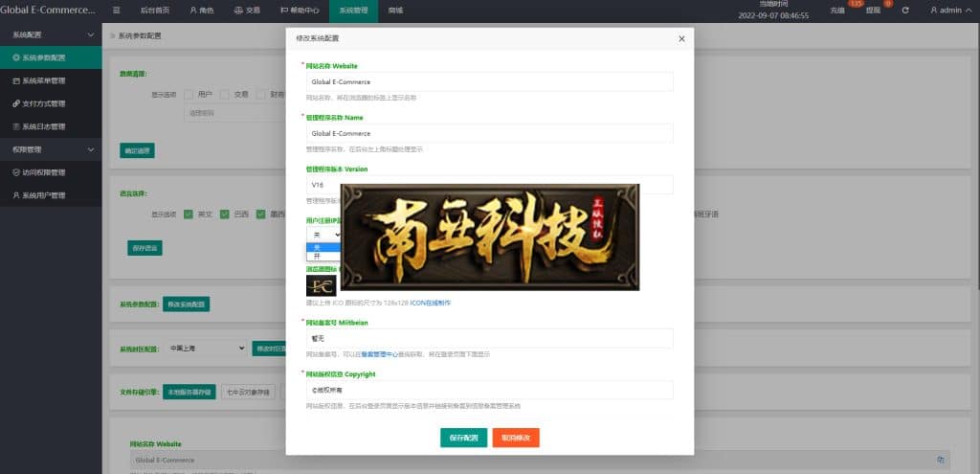Toggle the hamburger sidebar collapse icon
The height and width of the screenshot is (474, 980).
[x=117, y=10]
